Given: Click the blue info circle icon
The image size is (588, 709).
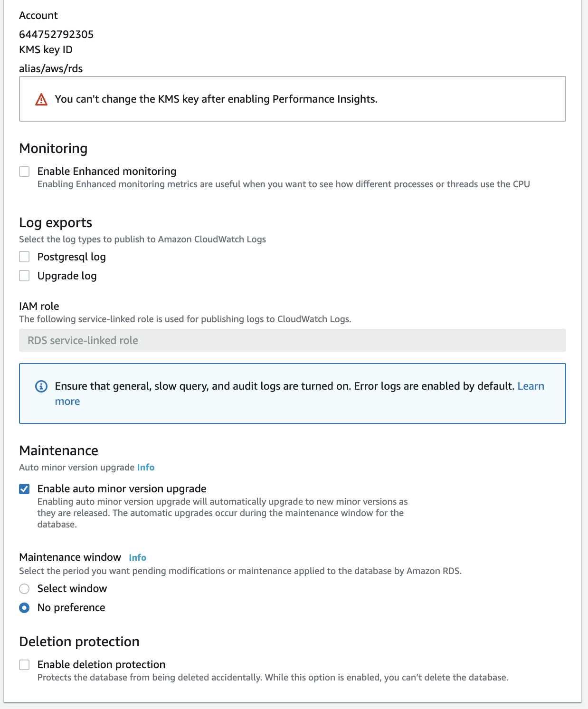Looking at the screenshot, I should 41,386.
